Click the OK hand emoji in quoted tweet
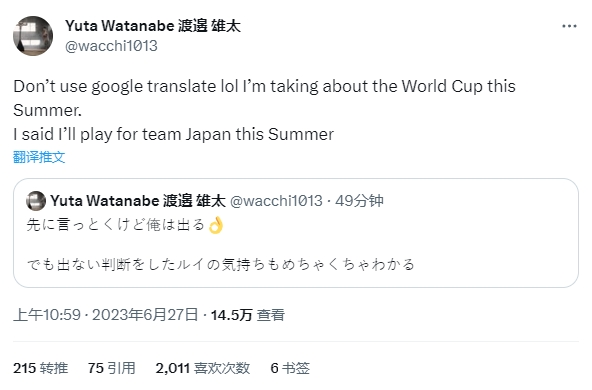This screenshot has width=592, height=390. 216,225
